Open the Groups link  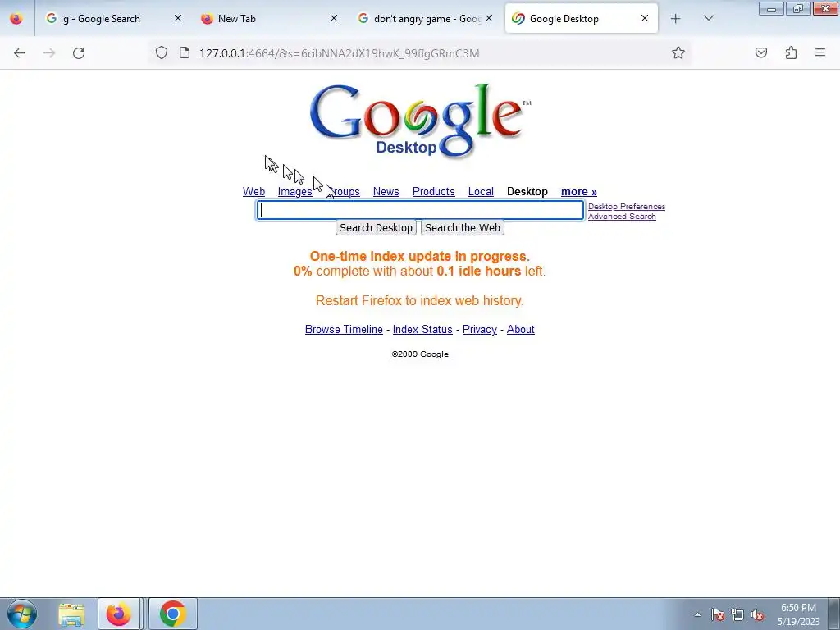tap(344, 191)
